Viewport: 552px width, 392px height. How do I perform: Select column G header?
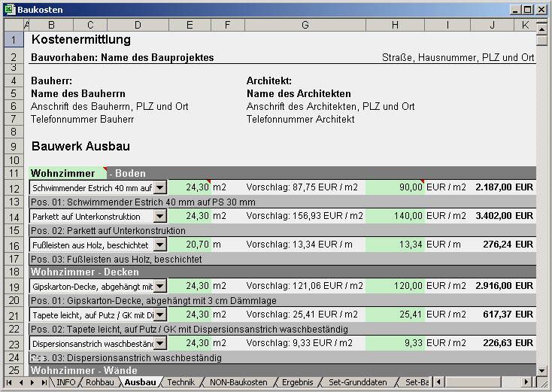point(305,25)
